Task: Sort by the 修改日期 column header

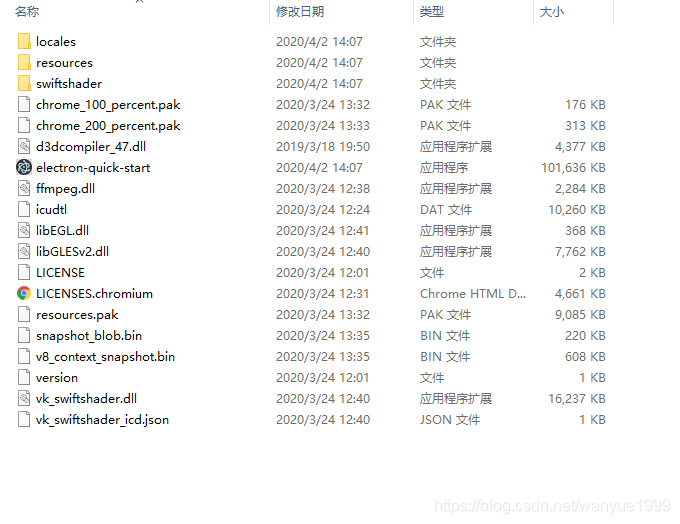Action: [x=300, y=12]
